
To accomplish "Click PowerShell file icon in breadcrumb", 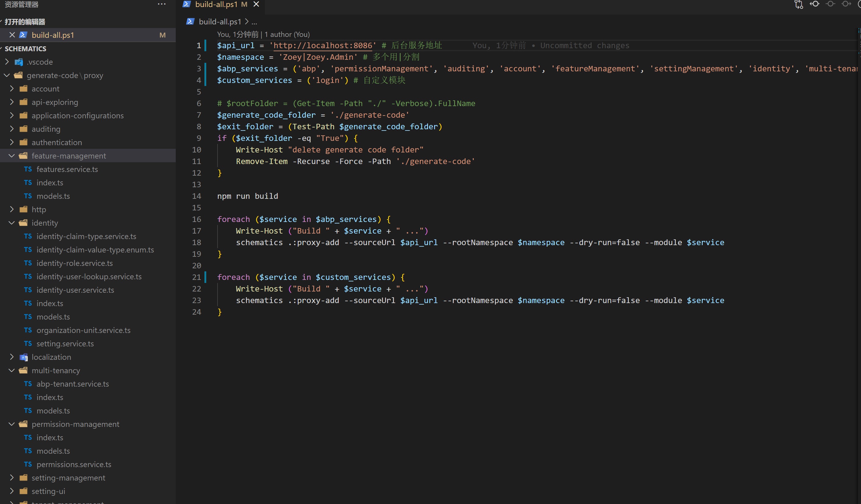I will 190,22.
